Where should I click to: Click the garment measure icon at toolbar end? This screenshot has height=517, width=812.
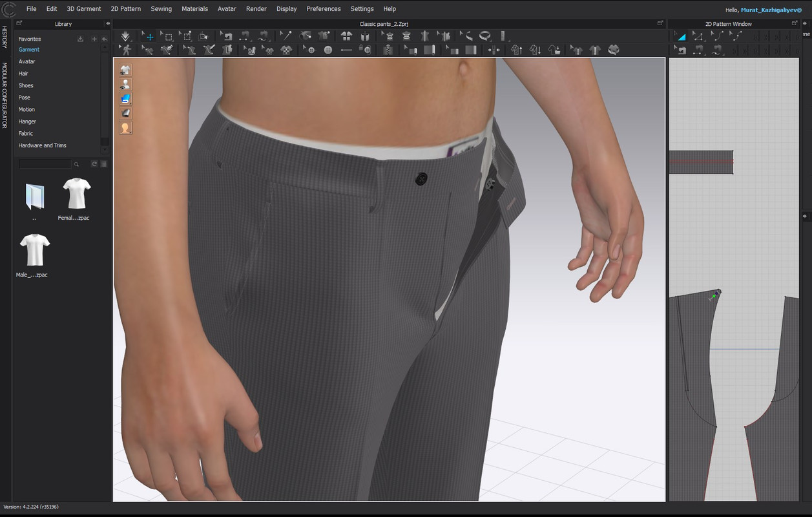pos(613,50)
